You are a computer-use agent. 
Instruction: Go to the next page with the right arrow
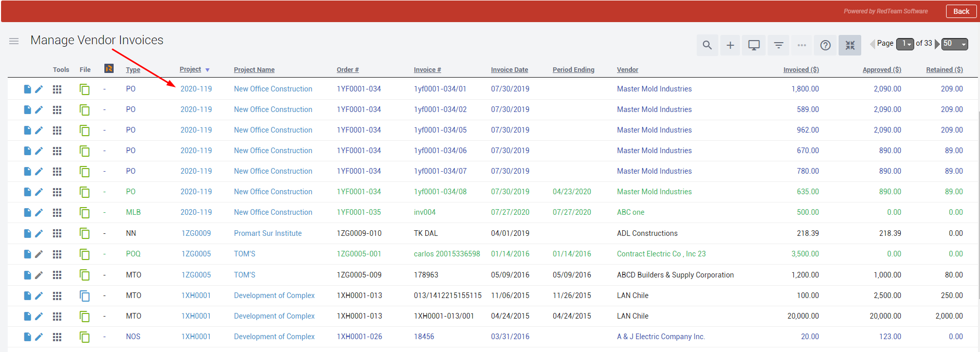pos(937,44)
